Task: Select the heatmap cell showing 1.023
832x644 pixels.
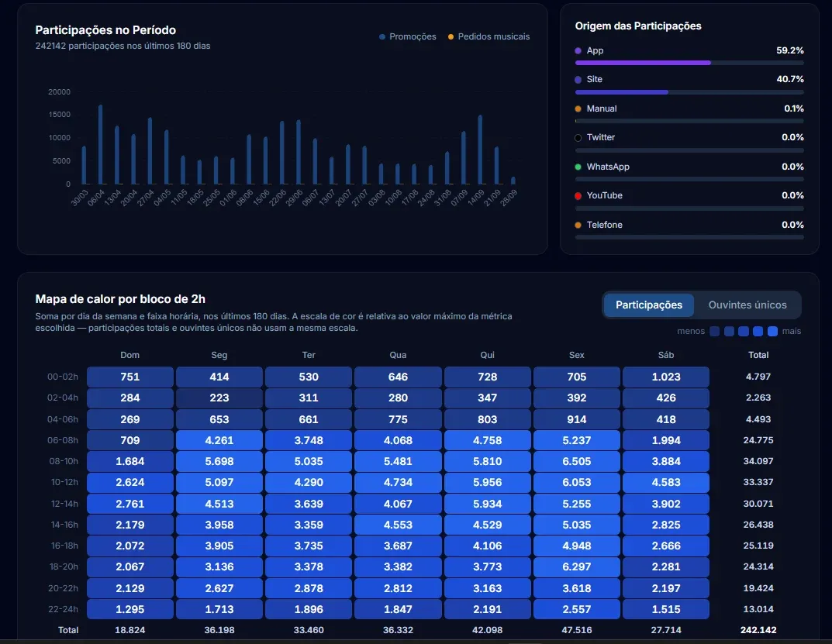Action: click(x=666, y=377)
